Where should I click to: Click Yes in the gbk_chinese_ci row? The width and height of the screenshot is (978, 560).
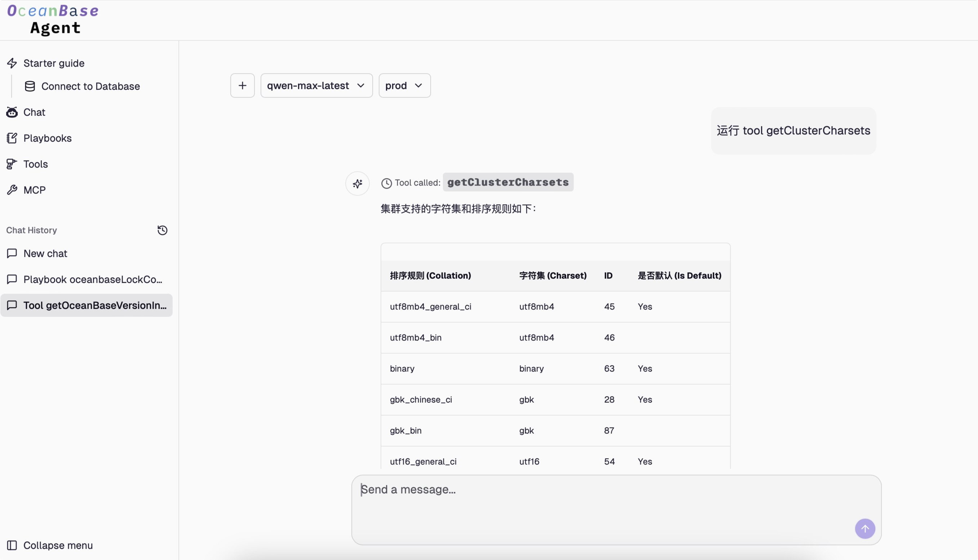(x=645, y=399)
